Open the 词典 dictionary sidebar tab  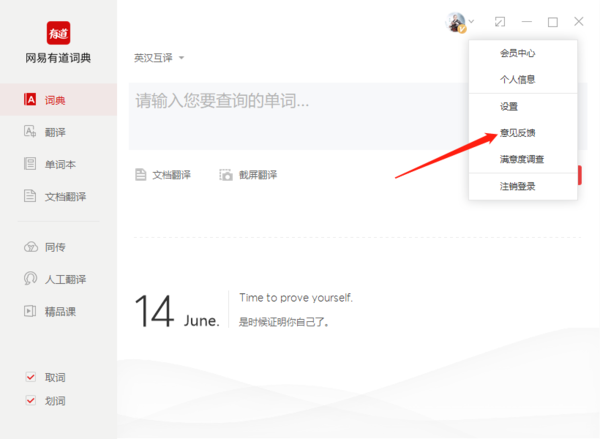click(59, 100)
